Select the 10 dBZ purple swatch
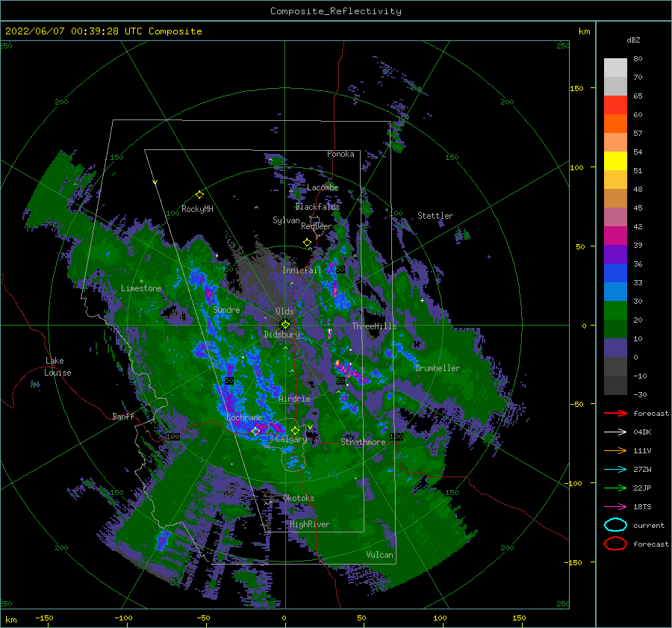This screenshot has width=672, height=628. (615, 347)
